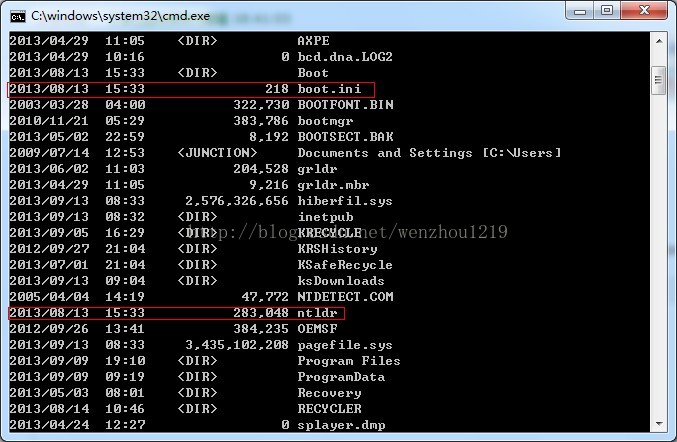
Task: Click the NTDETECT.COM file name
Action: pyautogui.click(x=345, y=297)
